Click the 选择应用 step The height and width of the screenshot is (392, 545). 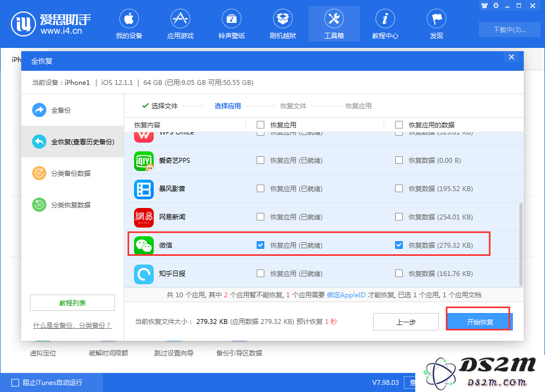(x=228, y=106)
